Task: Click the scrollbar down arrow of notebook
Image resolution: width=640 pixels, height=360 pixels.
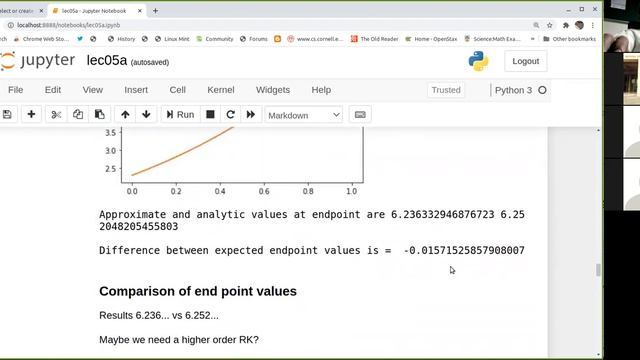Action: click(598, 354)
